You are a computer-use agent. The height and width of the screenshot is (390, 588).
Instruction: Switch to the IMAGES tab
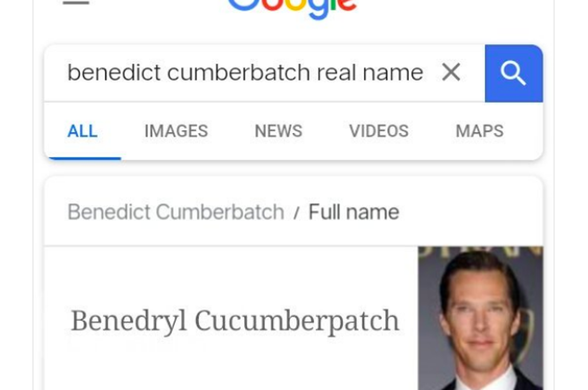coord(176,131)
